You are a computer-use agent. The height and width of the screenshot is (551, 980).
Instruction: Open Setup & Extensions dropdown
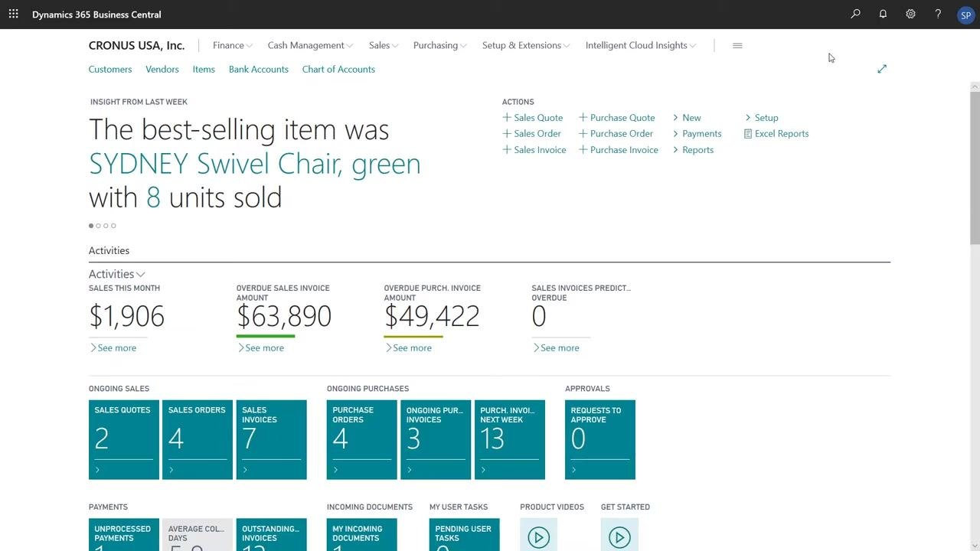tap(526, 45)
